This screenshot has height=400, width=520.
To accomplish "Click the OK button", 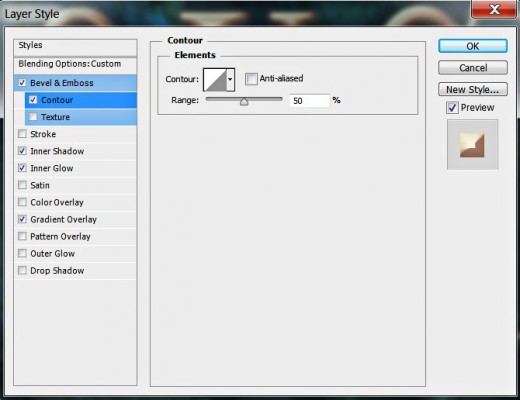I will (x=473, y=46).
